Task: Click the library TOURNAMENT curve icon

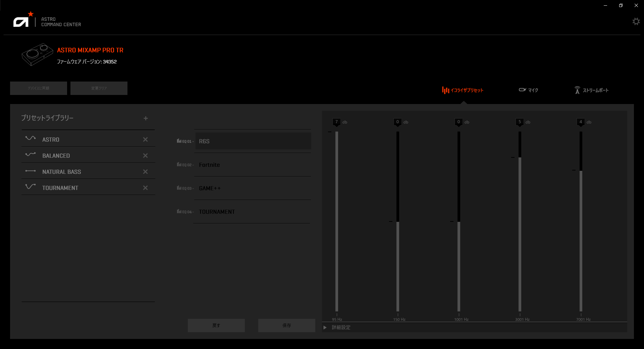Action: tap(31, 186)
